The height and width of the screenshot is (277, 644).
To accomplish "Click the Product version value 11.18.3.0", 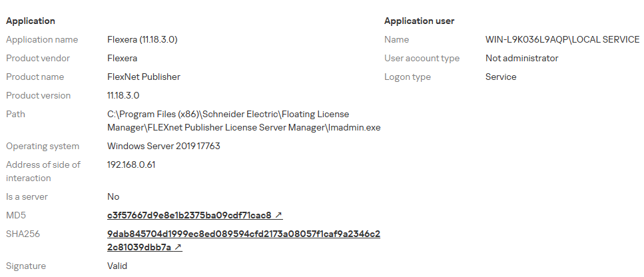I will click(x=123, y=96).
